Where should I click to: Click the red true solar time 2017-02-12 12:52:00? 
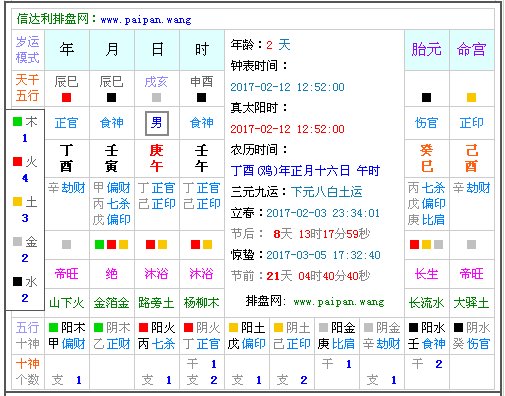pyautogui.click(x=287, y=129)
